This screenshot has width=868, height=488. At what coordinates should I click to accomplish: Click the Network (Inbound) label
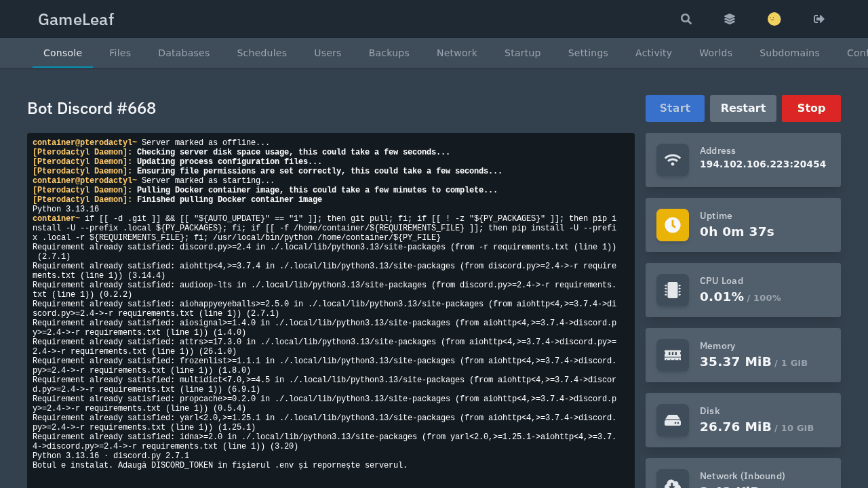743,476
